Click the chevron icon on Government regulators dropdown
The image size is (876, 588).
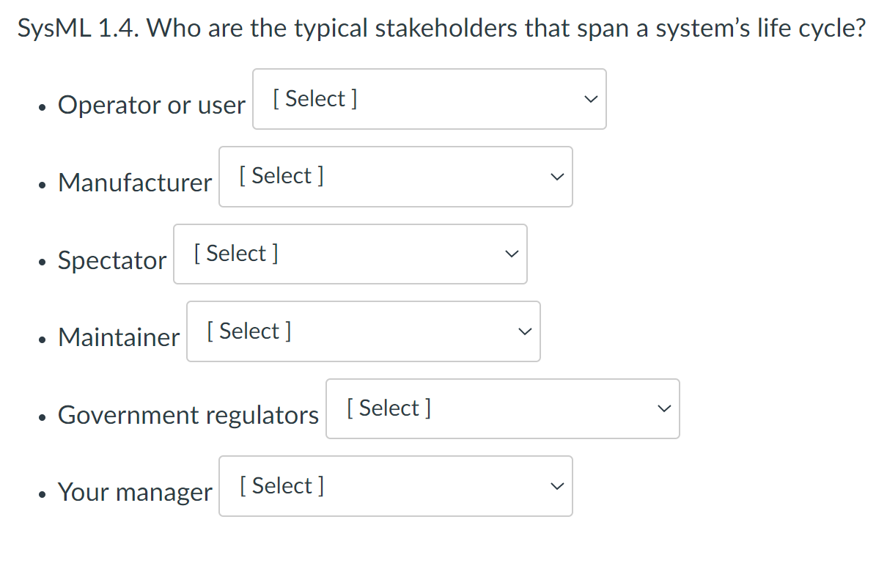(663, 408)
